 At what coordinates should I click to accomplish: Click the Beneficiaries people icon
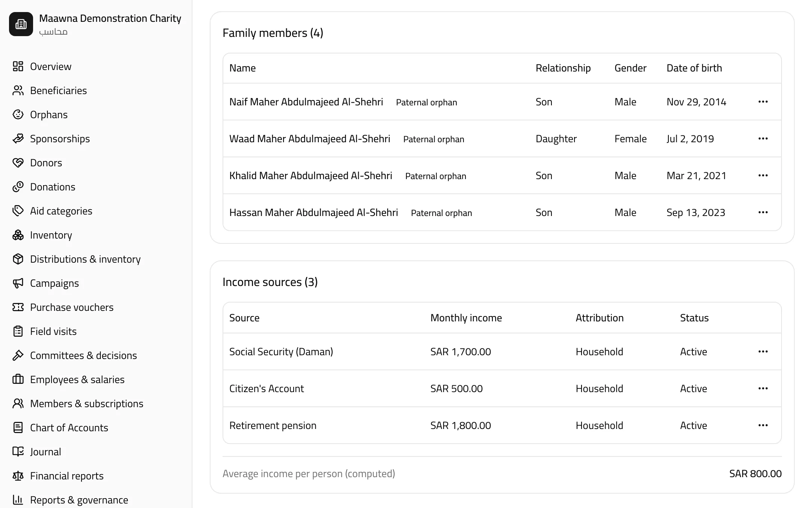coord(18,91)
